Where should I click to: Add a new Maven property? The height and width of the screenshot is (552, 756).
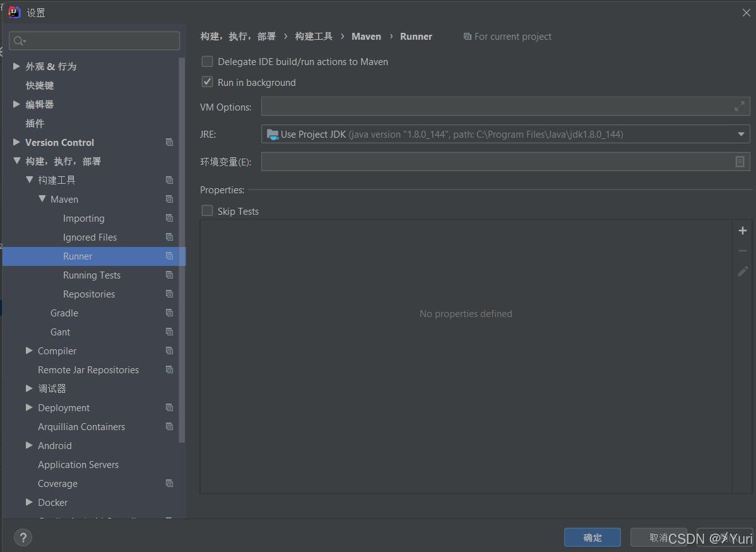(742, 230)
